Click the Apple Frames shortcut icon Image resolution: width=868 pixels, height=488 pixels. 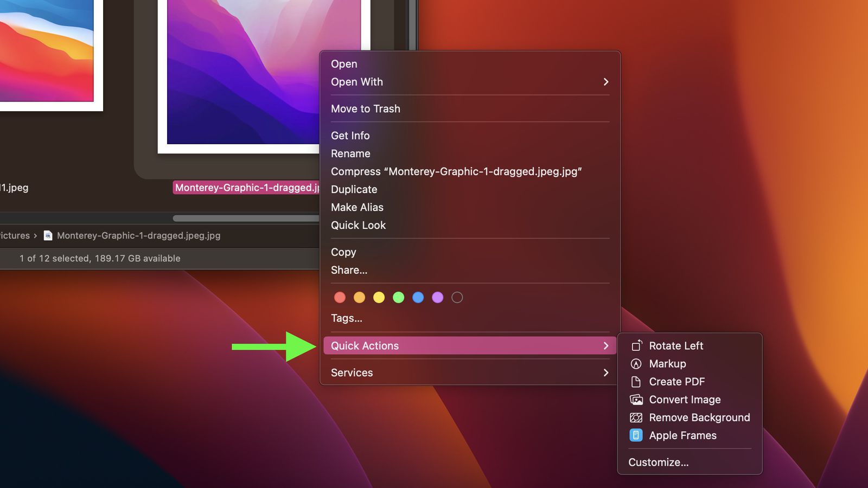636,435
